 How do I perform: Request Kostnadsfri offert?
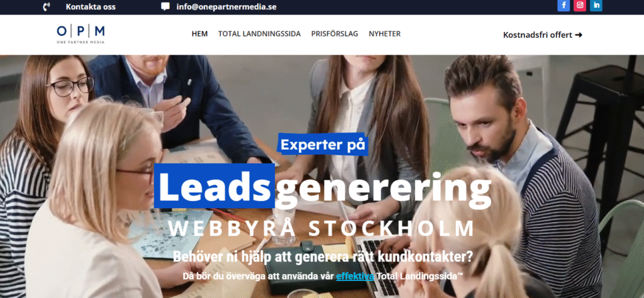[x=543, y=35]
